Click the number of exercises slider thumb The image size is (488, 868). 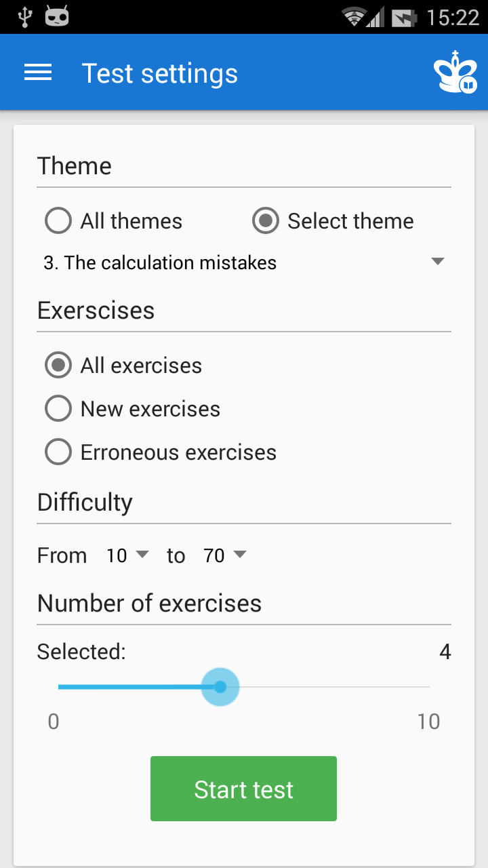pyautogui.click(x=220, y=687)
